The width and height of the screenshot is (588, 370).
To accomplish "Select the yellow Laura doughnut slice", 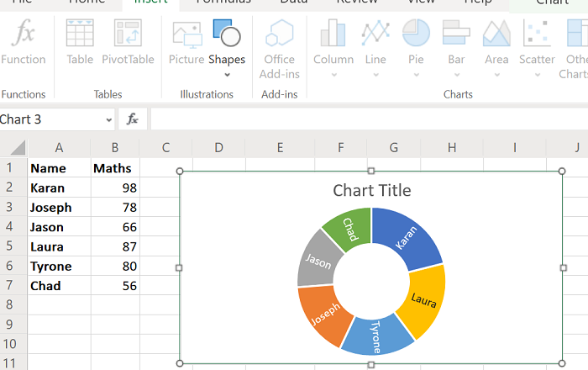I will tap(426, 300).
